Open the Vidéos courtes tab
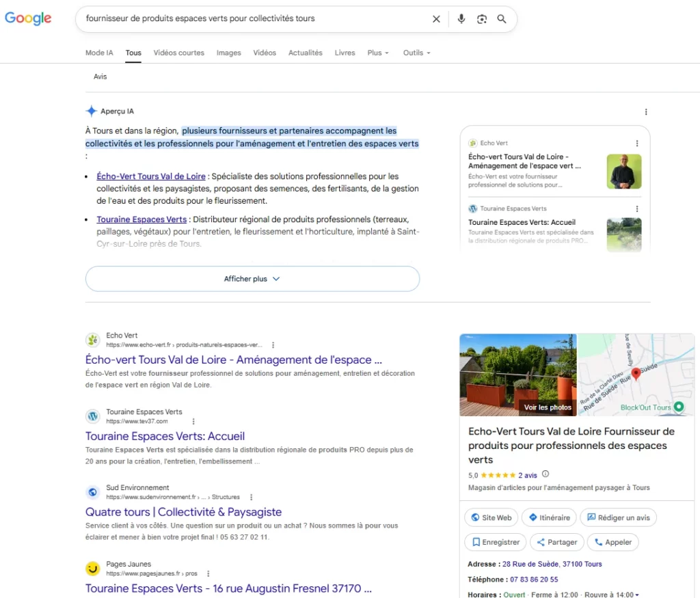 coord(178,53)
